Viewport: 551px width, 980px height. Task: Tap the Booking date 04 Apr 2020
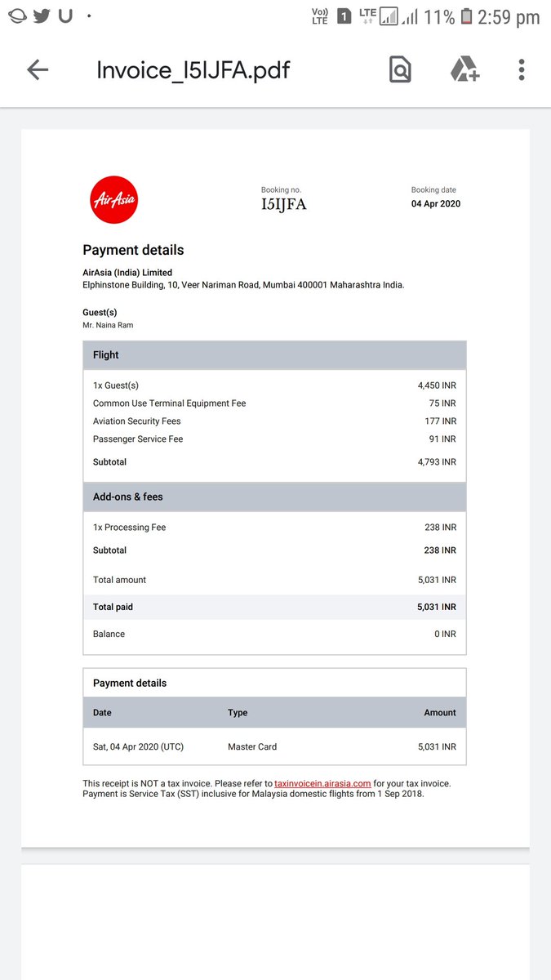pos(435,203)
